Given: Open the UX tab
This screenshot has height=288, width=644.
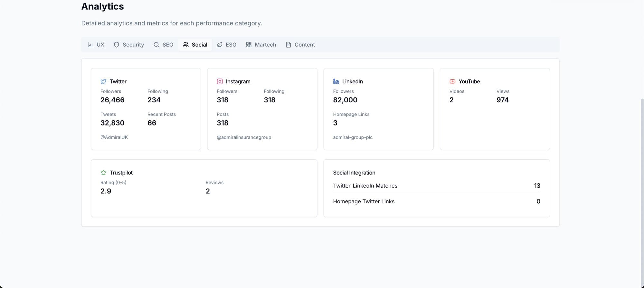Looking at the screenshot, I should (x=96, y=45).
